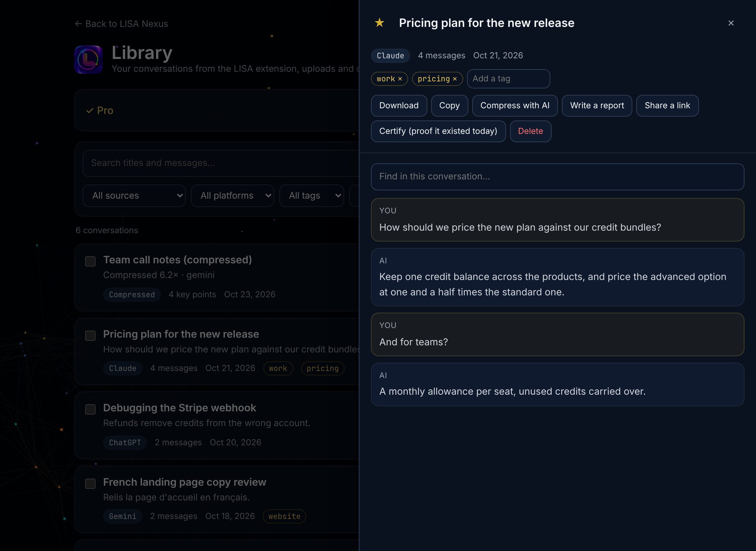
Task: Toggle the gold star favorite icon
Action: (380, 23)
